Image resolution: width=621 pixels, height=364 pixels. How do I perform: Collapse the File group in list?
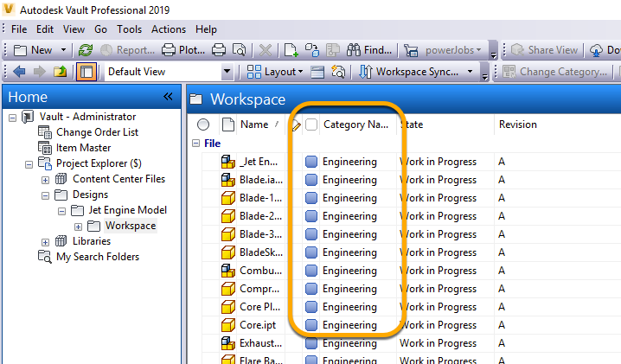pos(196,144)
